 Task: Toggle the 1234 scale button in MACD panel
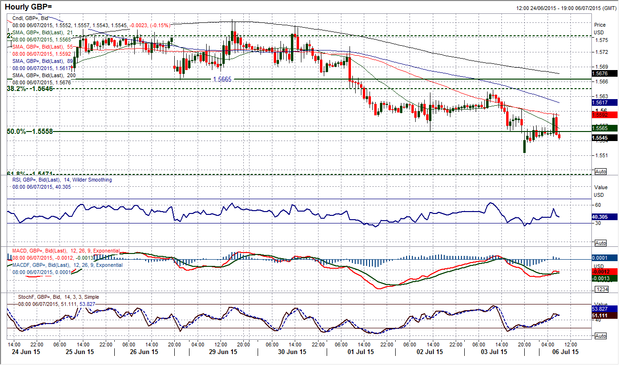tap(600, 289)
